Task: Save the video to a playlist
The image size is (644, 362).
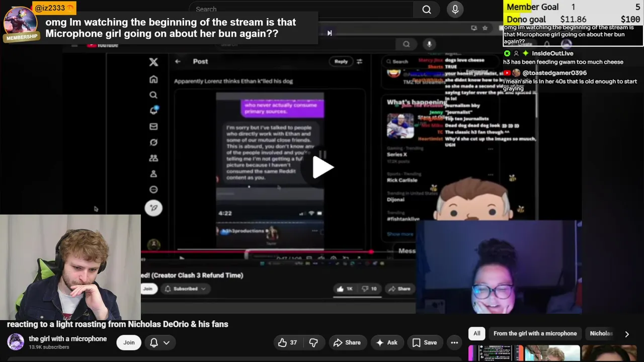Action: click(425, 342)
